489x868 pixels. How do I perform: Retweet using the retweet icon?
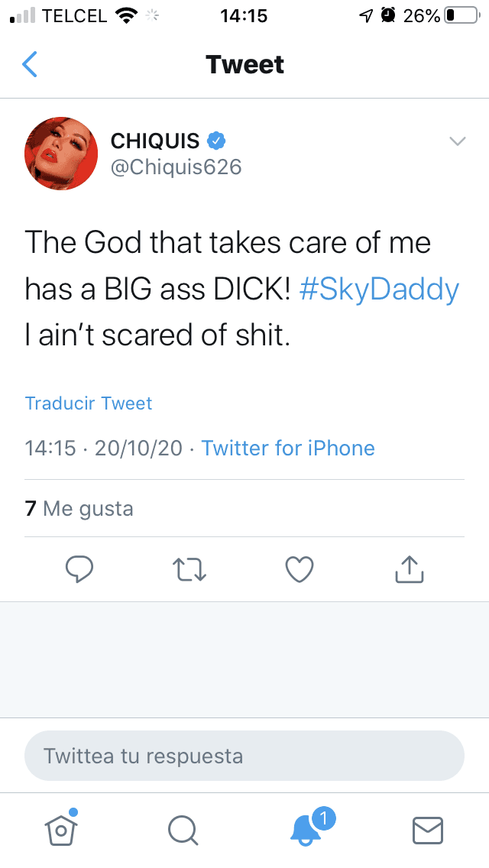click(x=189, y=568)
